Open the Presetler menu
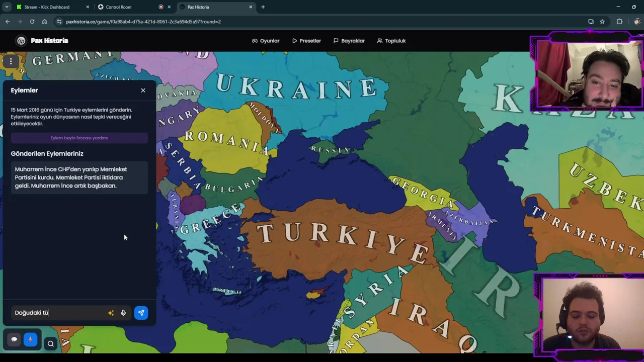The width and height of the screenshot is (644, 362). tap(306, 41)
